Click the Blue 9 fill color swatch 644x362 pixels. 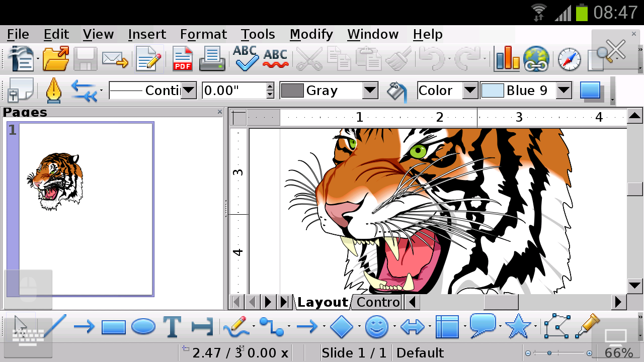pyautogui.click(x=493, y=90)
